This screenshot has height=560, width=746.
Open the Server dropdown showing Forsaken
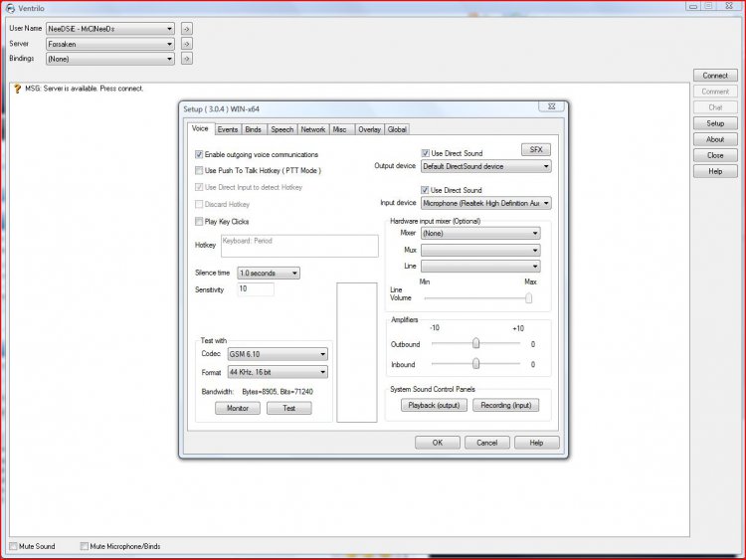(110, 44)
